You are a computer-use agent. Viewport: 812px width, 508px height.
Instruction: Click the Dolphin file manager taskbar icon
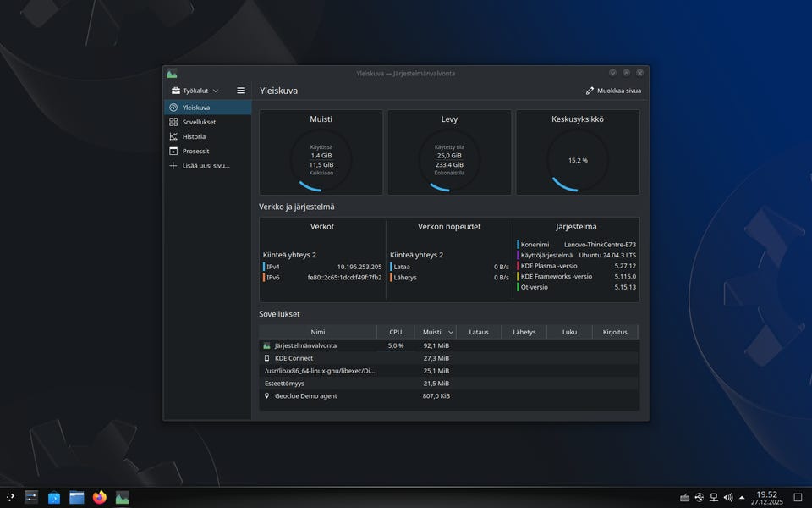coord(77,497)
